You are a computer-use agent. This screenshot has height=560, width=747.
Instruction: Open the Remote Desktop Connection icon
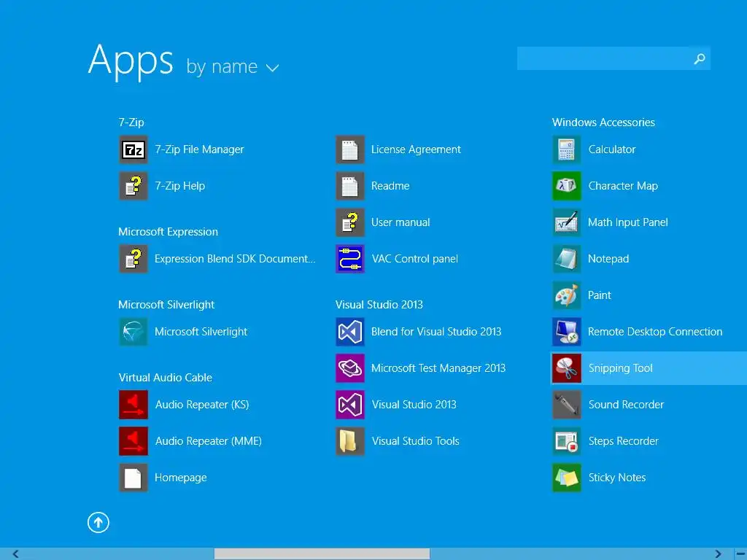point(566,332)
